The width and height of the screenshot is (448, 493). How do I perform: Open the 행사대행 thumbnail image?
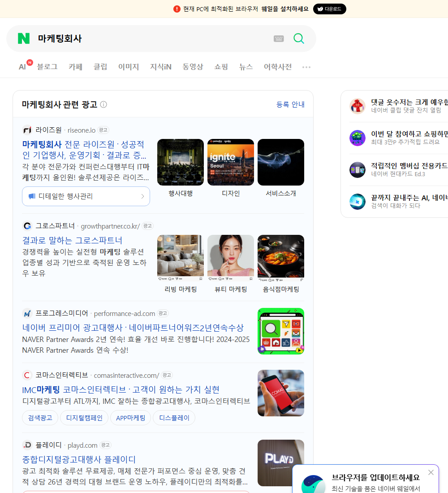[181, 162]
